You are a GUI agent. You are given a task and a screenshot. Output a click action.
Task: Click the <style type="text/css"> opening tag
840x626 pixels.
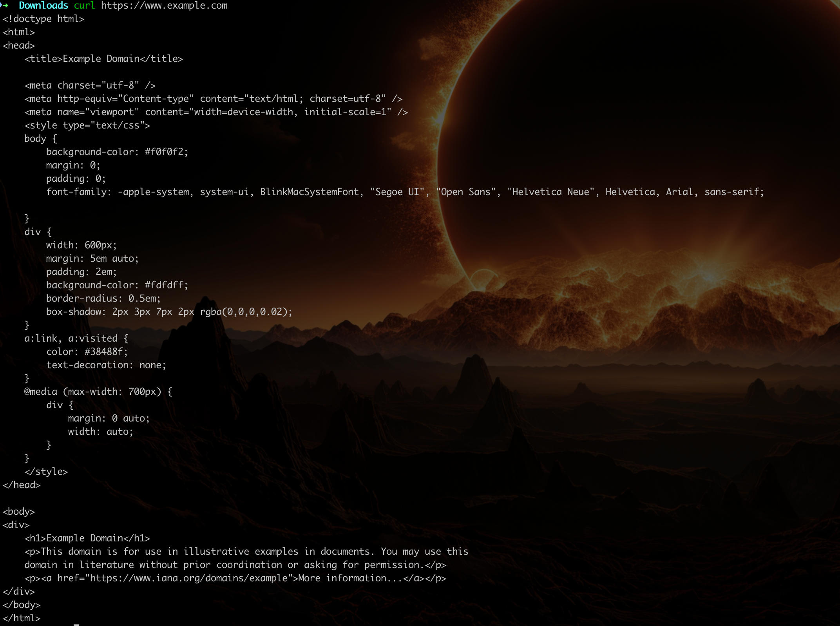tap(87, 125)
